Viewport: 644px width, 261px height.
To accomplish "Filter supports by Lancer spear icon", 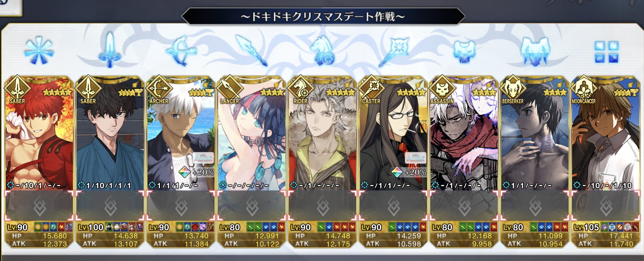I will [252, 50].
